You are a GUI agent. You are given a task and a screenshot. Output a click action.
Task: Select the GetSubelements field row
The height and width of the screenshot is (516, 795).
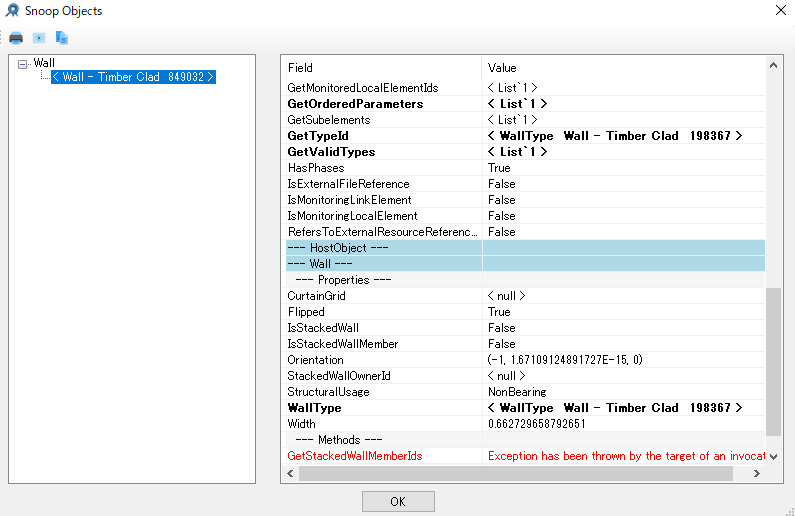click(x=329, y=120)
